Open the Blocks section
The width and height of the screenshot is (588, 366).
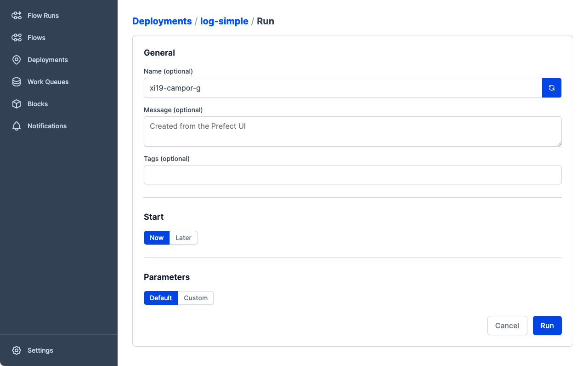click(x=38, y=104)
